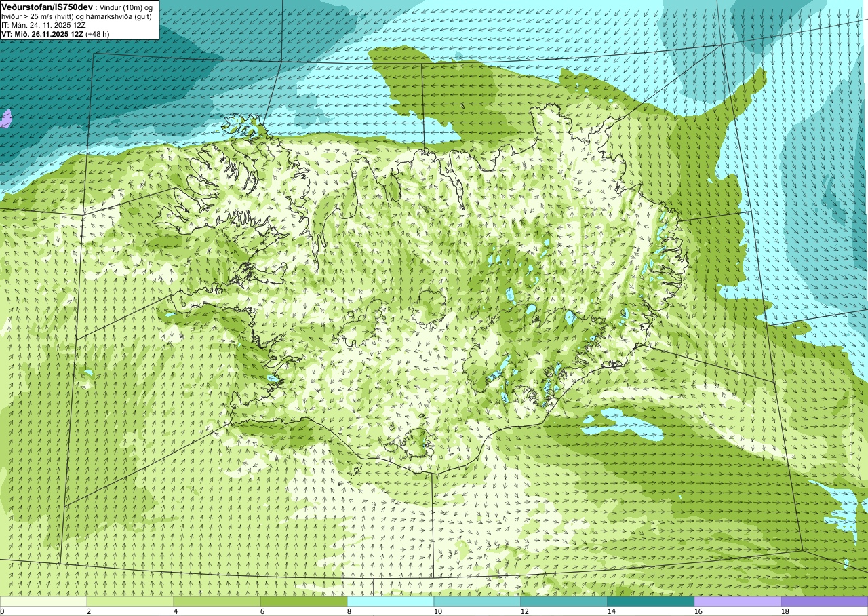Choose the medium green 4–6 m/s legend swatch

[x=217, y=601]
